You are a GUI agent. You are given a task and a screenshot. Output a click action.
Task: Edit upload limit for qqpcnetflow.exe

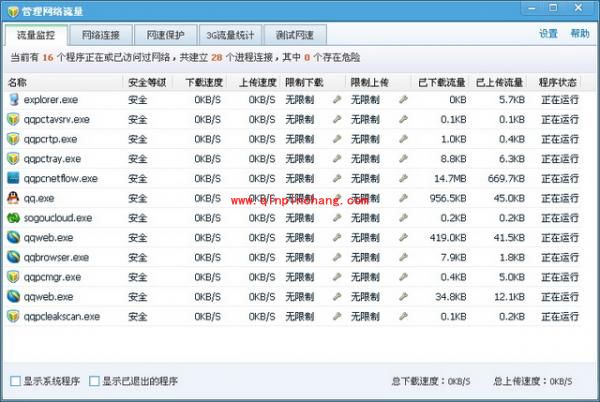[x=403, y=179]
